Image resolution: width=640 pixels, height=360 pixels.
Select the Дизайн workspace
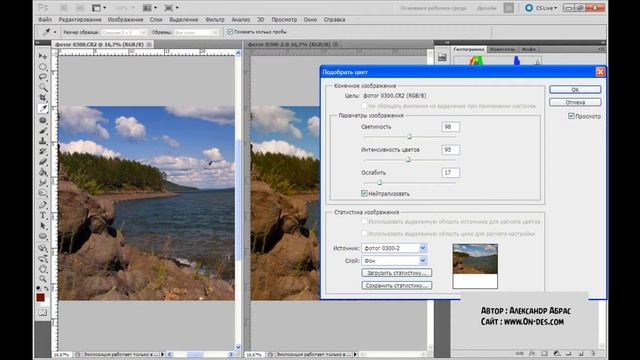pyautogui.click(x=487, y=8)
